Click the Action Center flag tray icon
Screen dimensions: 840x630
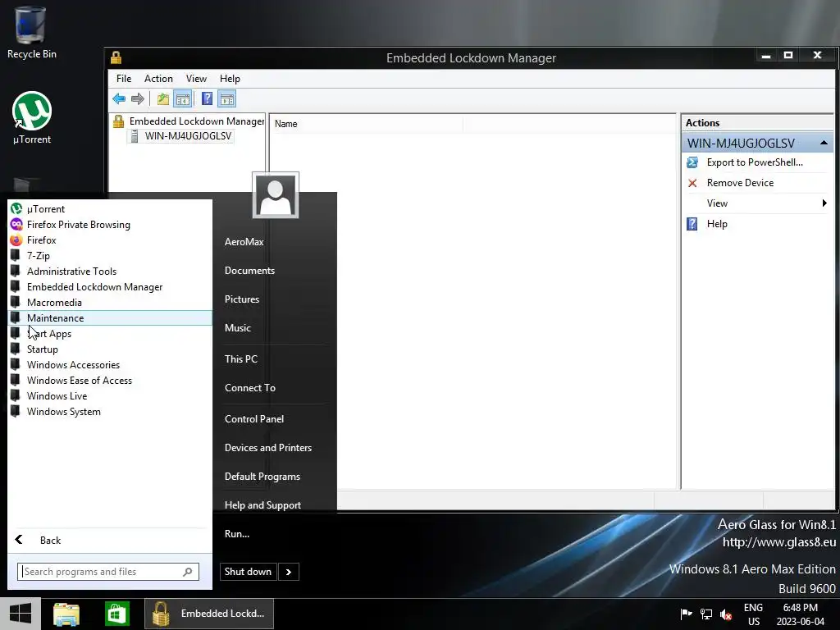(686, 614)
